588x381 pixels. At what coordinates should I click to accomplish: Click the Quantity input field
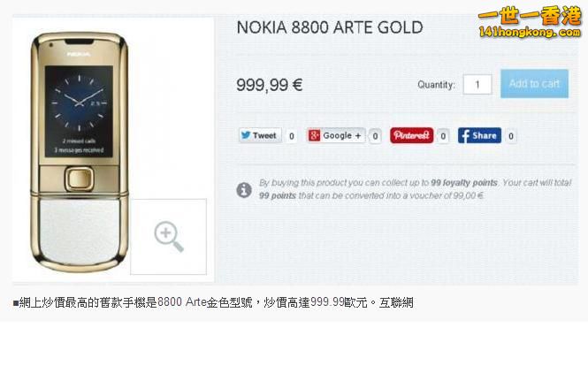coord(477,84)
